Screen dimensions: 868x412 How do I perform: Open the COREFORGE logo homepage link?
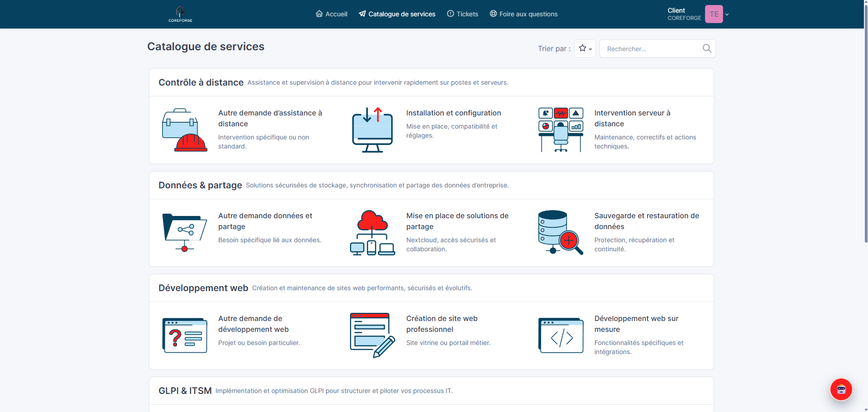(180, 14)
